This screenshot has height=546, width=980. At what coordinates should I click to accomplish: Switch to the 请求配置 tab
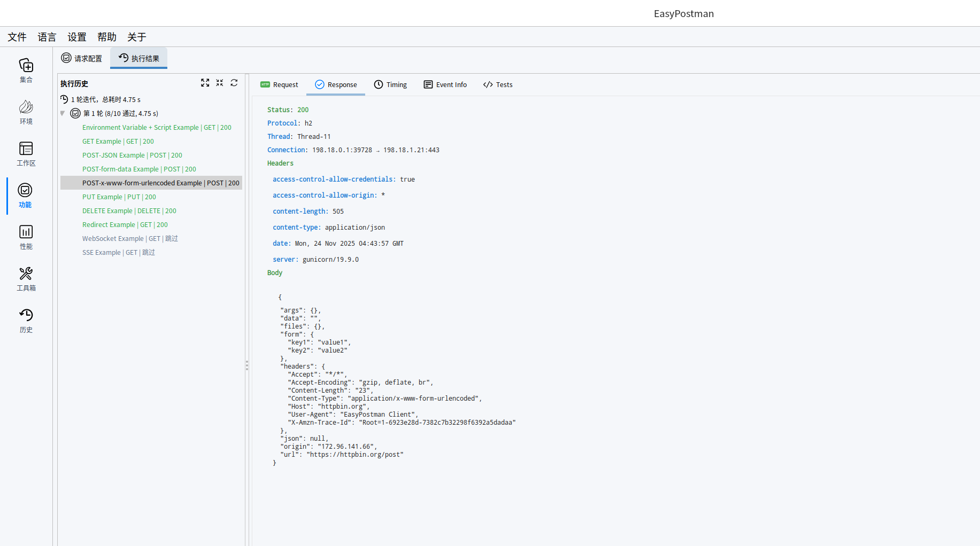point(82,58)
